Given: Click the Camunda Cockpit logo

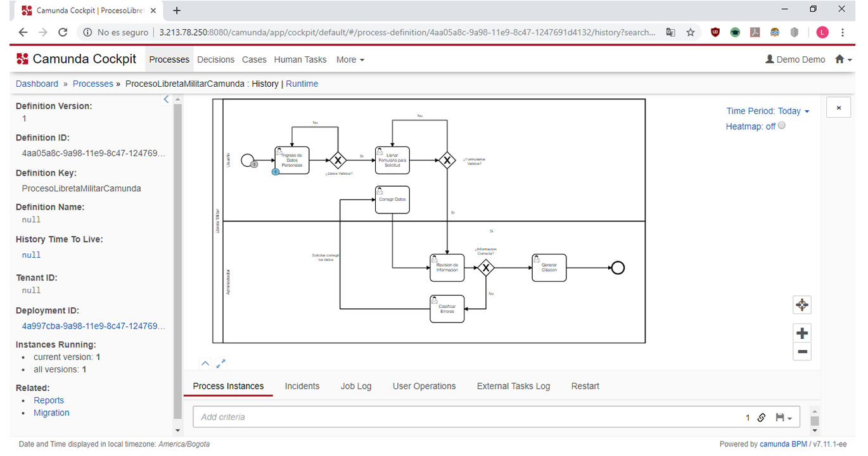Looking at the screenshot, I should [x=76, y=59].
